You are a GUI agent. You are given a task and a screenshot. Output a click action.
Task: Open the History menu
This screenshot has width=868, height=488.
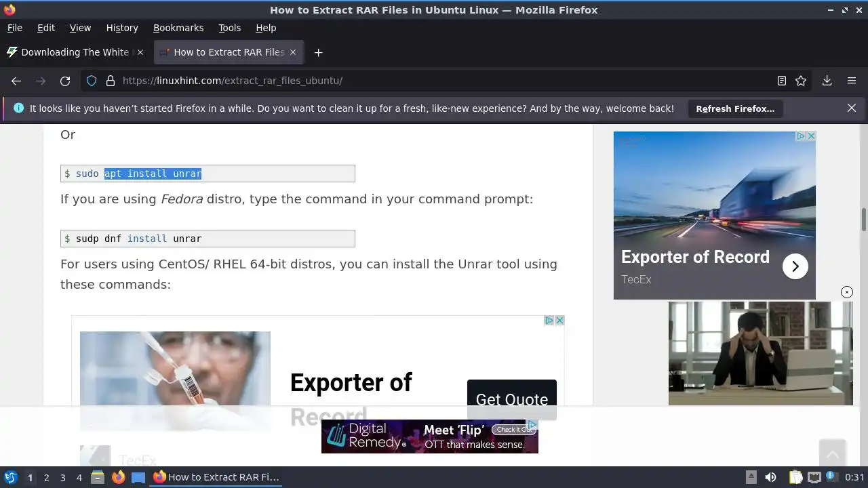(122, 28)
